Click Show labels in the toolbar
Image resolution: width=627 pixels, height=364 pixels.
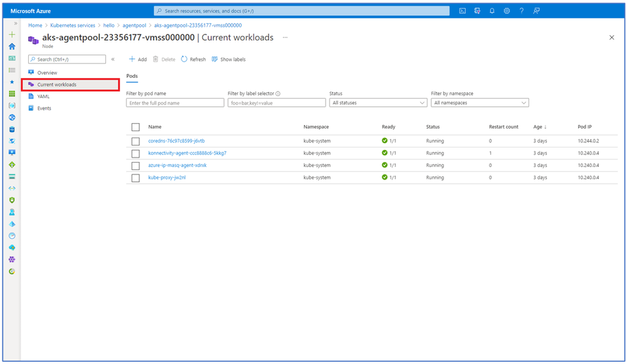228,59
